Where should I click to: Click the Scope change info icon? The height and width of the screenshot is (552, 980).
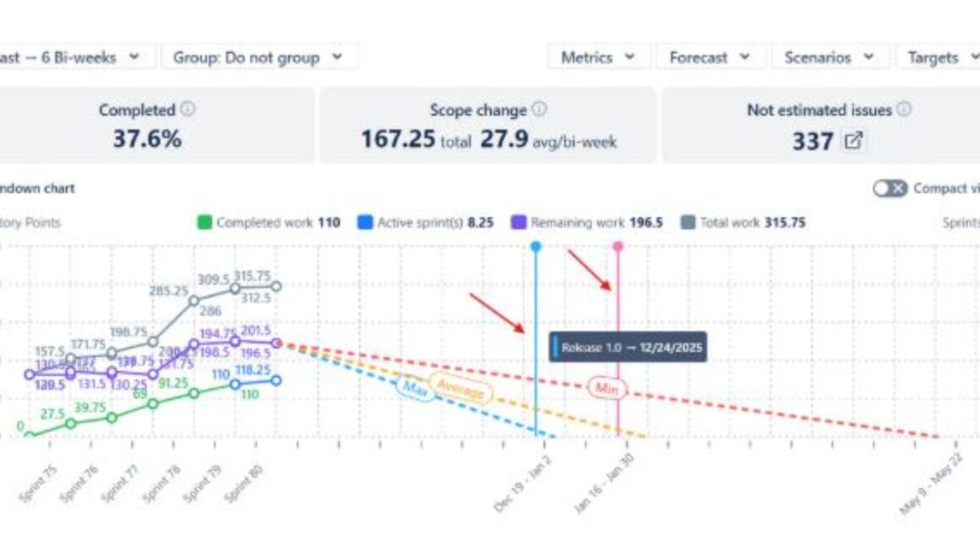coord(539,110)
